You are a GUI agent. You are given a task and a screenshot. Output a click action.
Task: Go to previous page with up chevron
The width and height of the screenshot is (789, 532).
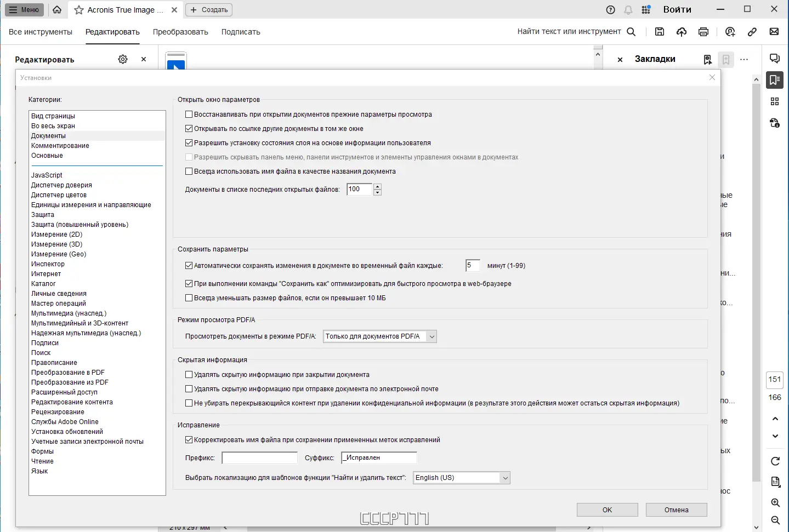pyautogui.click(x=775, y=419)
